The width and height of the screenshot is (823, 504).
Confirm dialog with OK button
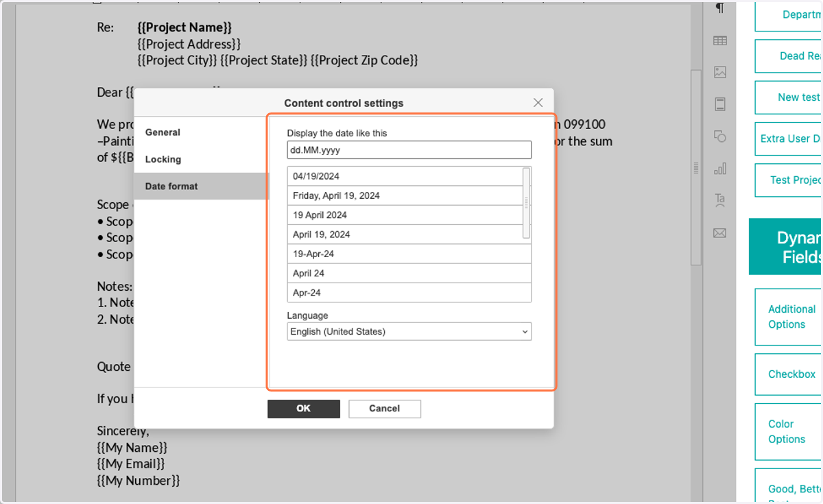304,409
